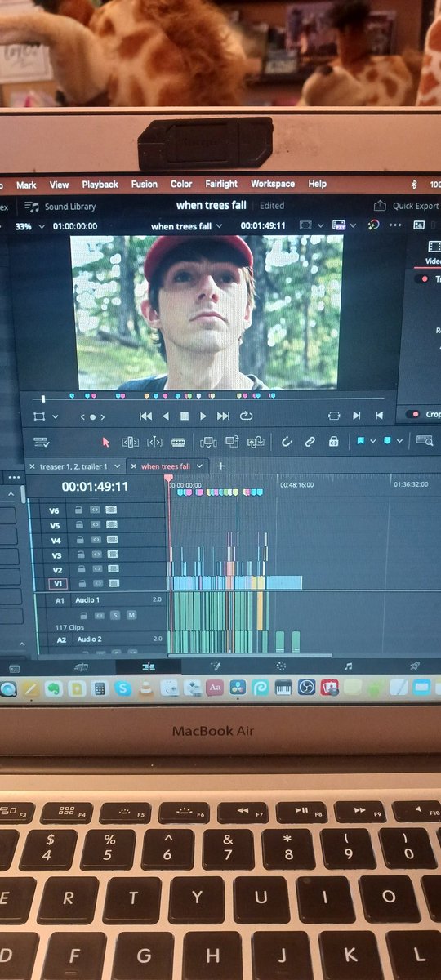Go to last frame transport button
441x980 pixels.
click(x=223, y=416)
